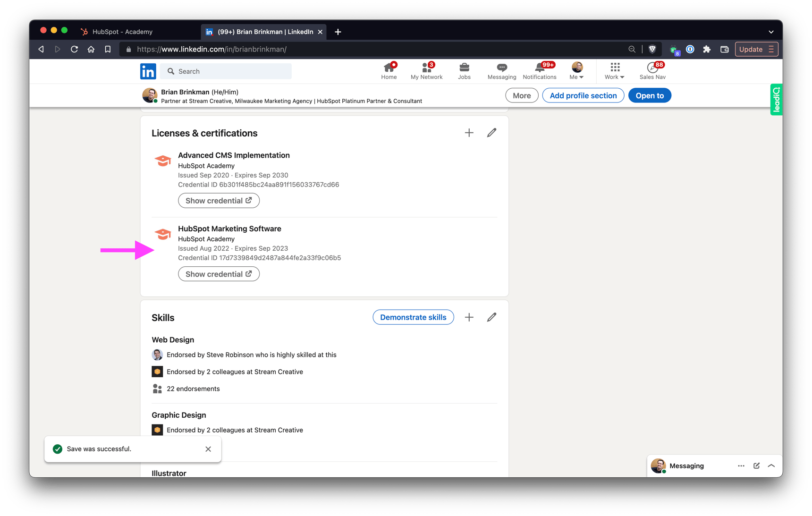The width and height of the screenshot is (812, 516).
Task: Click the edit pencil for Licenses & certifications
Action: tap(491, 133)
